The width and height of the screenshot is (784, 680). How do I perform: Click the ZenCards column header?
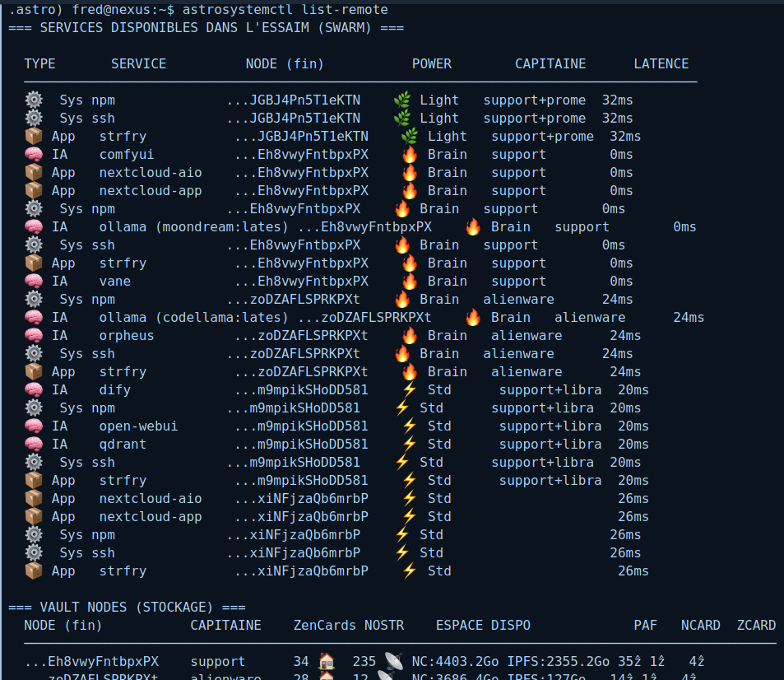pyautogui.click(x=325, y=625)
